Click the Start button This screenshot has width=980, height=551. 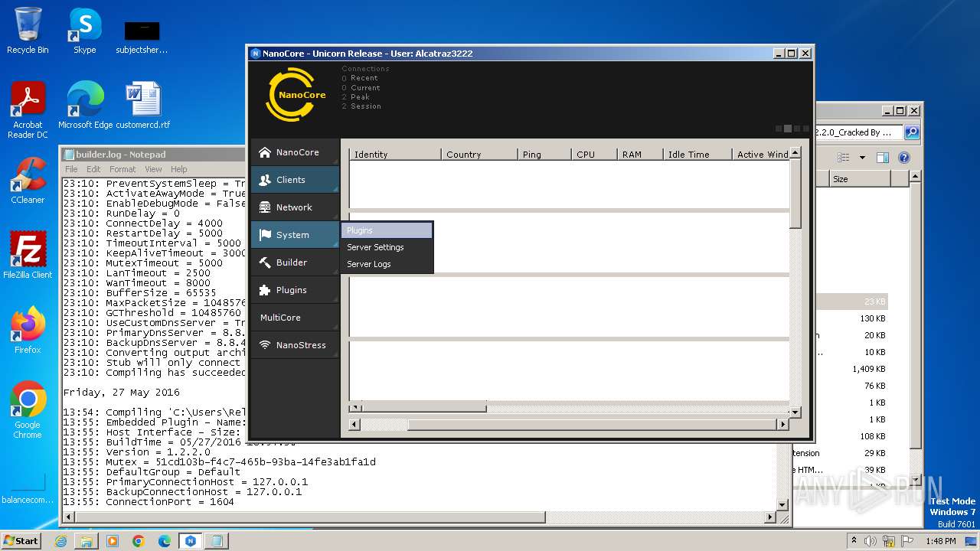point(21,540)
